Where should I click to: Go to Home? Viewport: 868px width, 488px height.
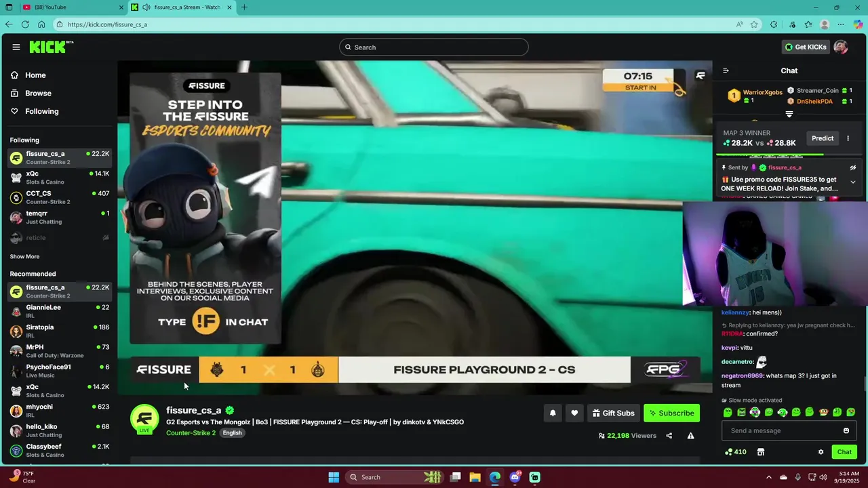[35, 75]
